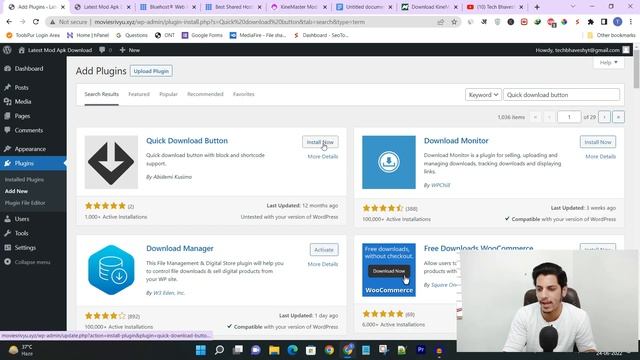Open File Explorer from the taskbar
Image resolution: width=640 pixels, height=360 pixels.
click(274, 350)
